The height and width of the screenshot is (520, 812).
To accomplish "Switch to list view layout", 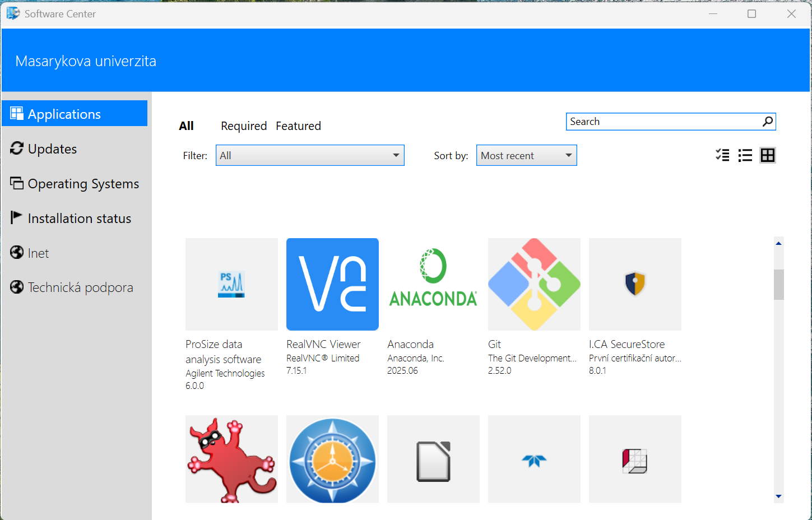I will pyautogui.click(x=745, y=155).
